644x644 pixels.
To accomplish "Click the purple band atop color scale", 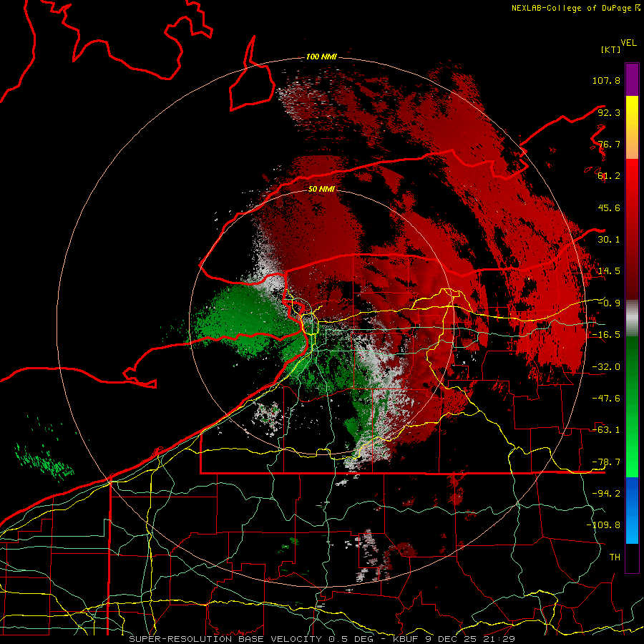I will [x=632, y=79].
